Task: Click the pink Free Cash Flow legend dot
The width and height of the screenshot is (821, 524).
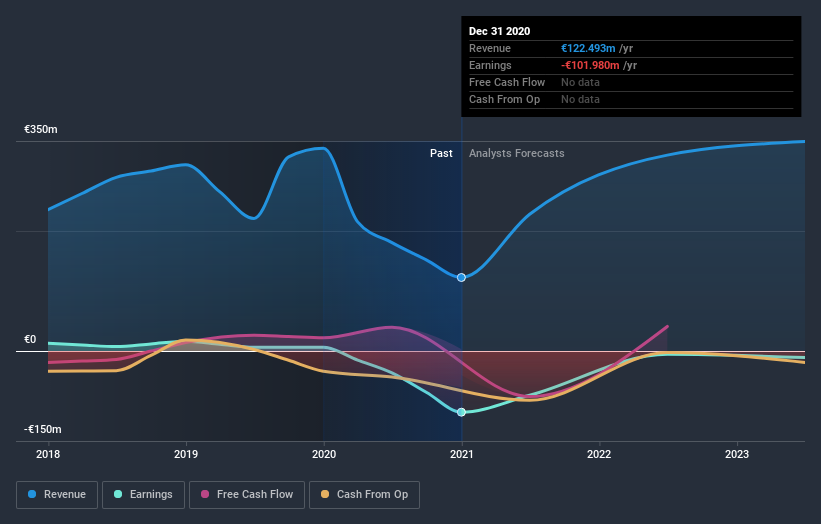Action: point(205,494)
